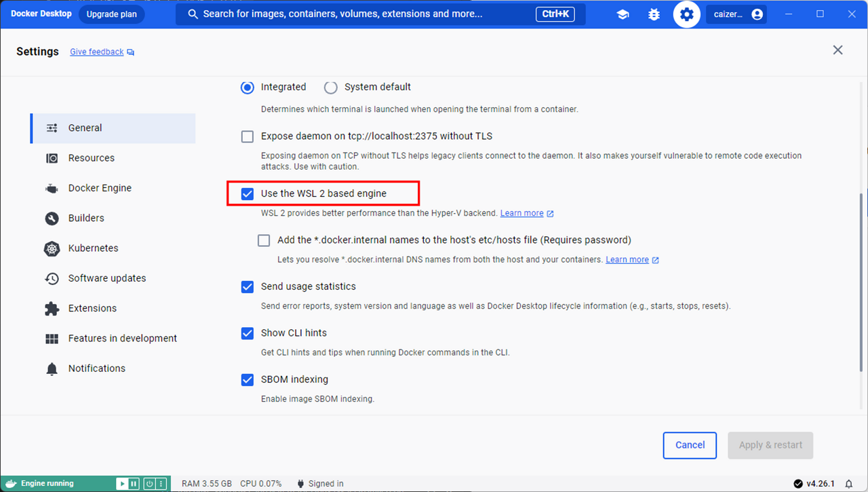Image resolution: width=868 pixels, height=492 pixels.
Task: Open the caizer account menu
Action: (737, 14)
